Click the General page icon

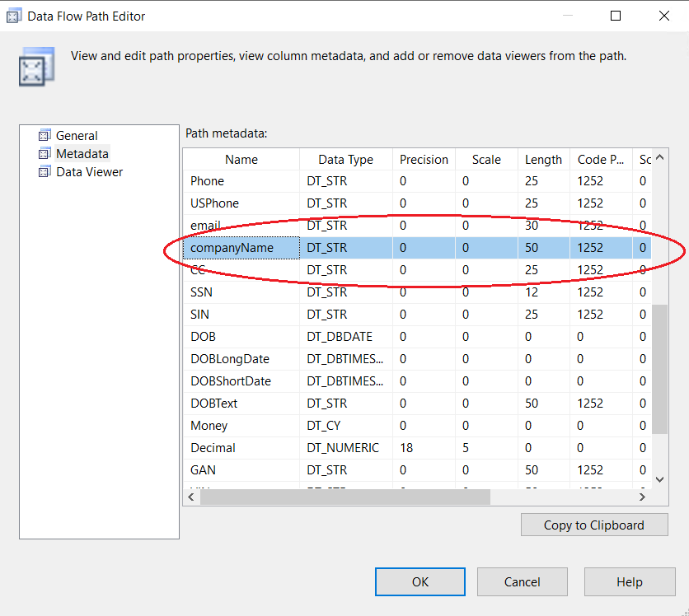[x=45, y=136]
